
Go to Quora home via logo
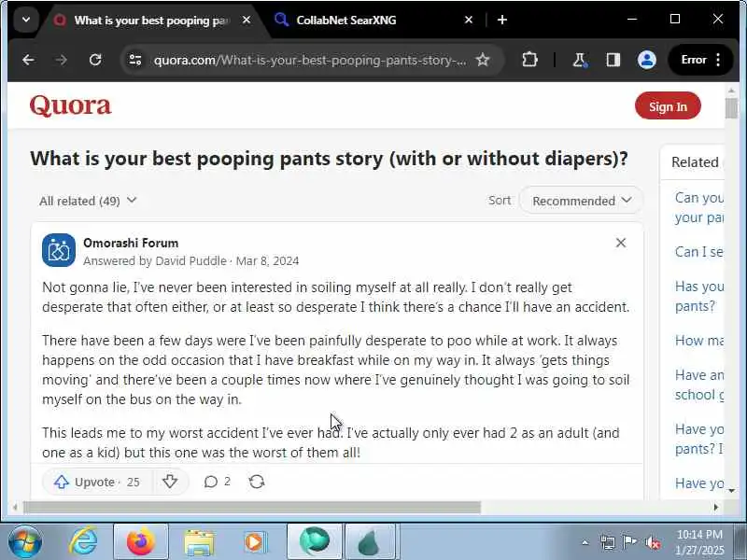tap(71, 105)
